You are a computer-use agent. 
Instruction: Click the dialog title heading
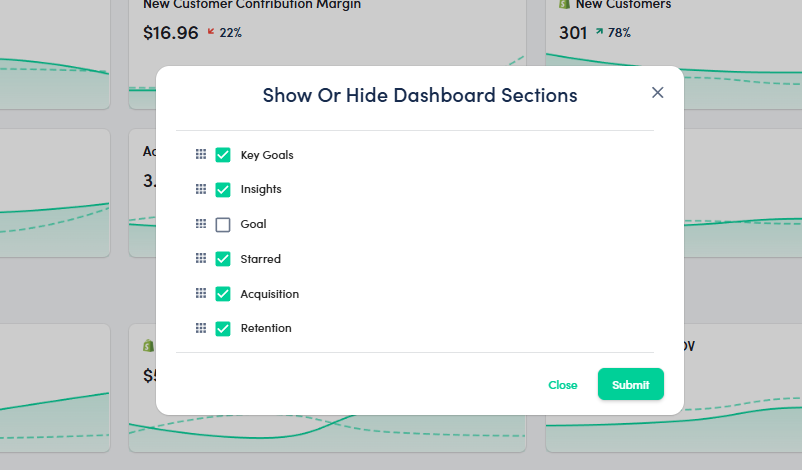[419, 96]
